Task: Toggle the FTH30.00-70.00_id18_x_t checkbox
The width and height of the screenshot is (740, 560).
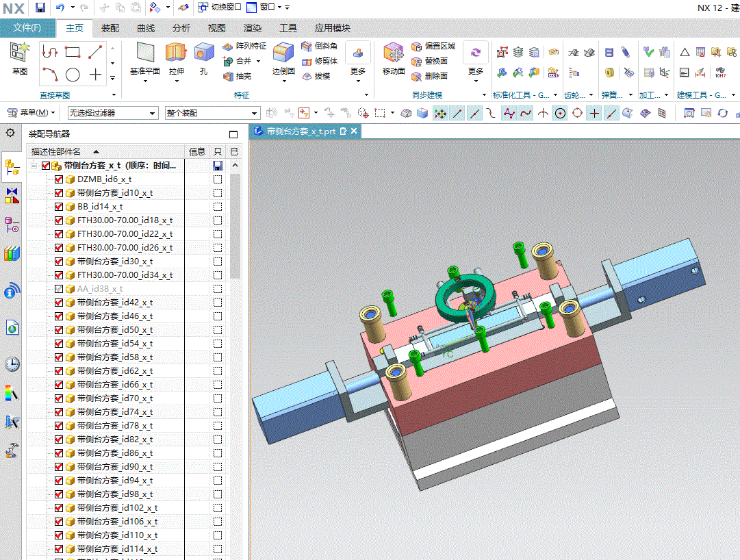Action: pos(59,220)
